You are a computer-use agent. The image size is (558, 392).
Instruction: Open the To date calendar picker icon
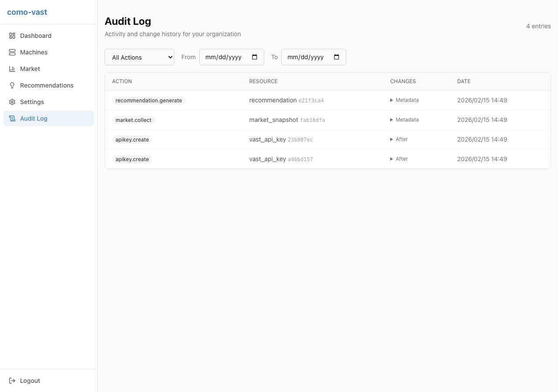click(x=337, y=57)
